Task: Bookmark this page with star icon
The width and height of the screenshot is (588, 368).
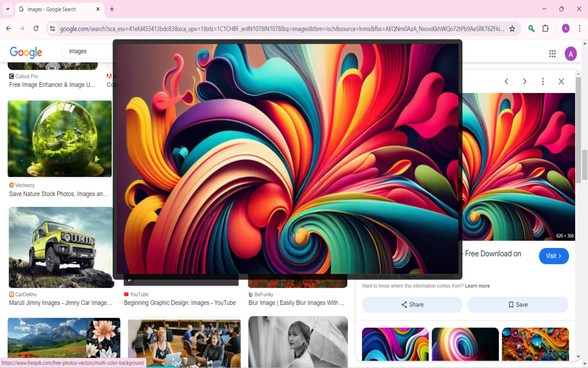Action: pyautogui.click(x=512, y=29)
